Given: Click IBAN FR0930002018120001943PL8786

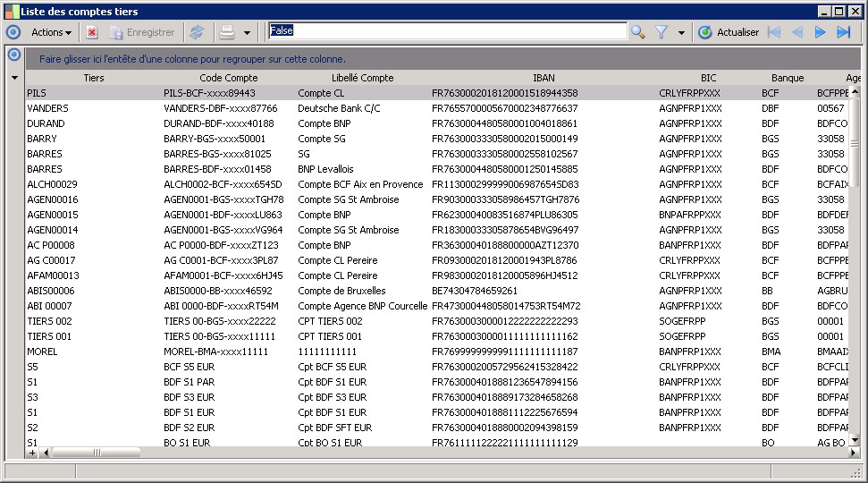Looking at the screenshot, I should click(x=504, y=260).
